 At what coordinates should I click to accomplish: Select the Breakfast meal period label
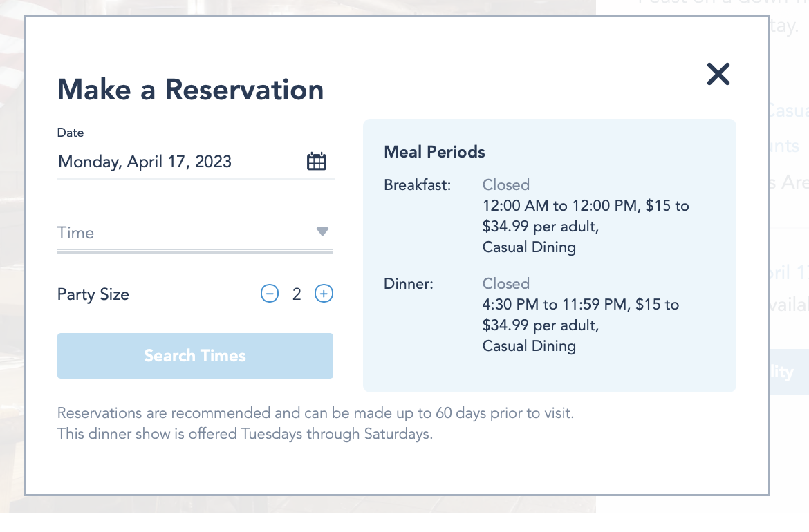[418, 185]
